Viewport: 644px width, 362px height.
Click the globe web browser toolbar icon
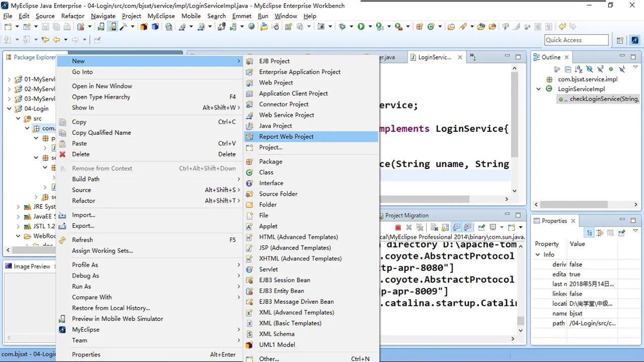click(252, 27)
